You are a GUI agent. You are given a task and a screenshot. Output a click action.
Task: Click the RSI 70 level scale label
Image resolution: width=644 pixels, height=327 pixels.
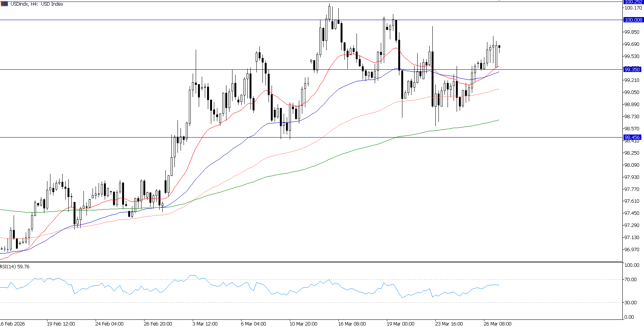click(x=631, y=280)
